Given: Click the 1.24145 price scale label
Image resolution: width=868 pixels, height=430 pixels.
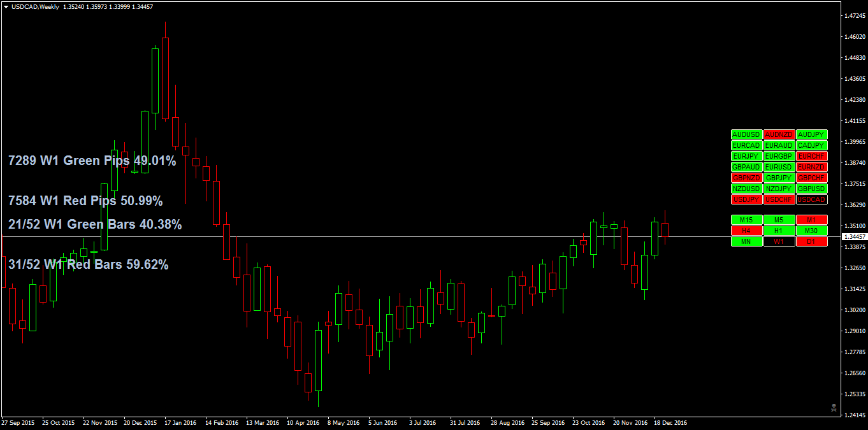Looking at the screenshot, I should 855,415.
